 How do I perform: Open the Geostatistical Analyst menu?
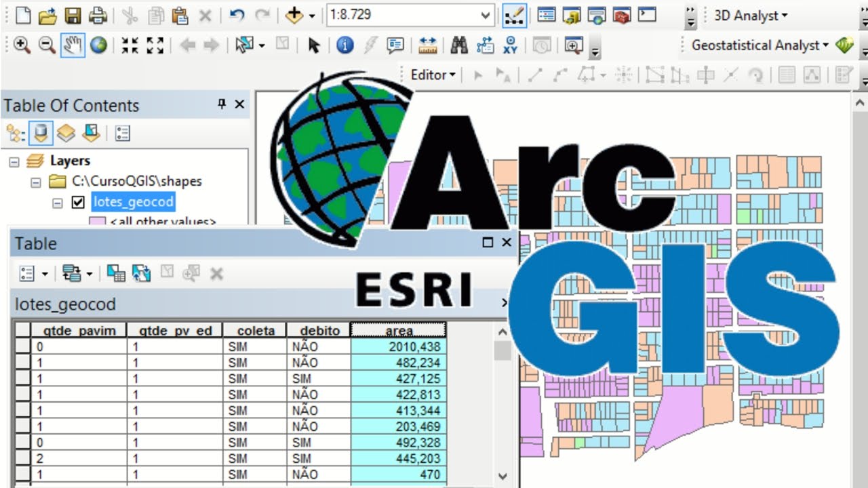760,45
